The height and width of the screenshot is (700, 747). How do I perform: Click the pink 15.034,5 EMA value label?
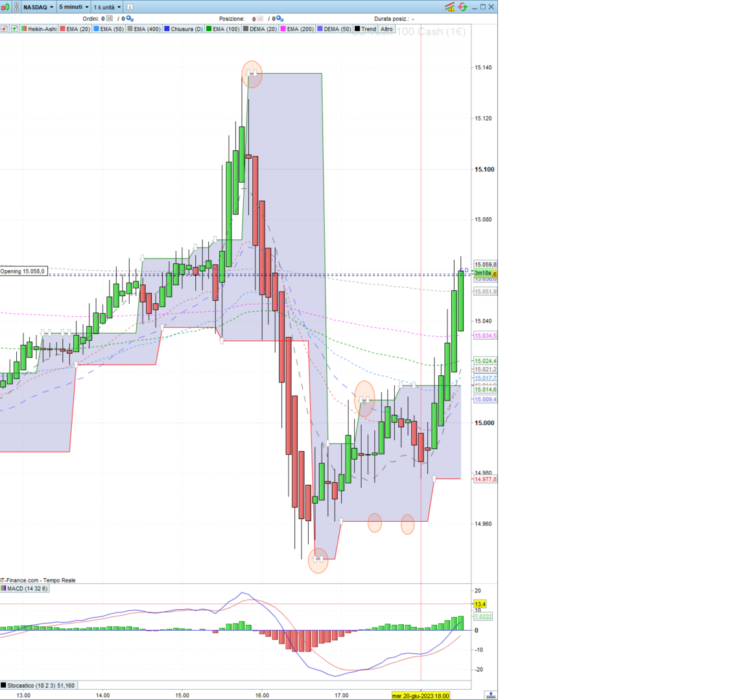[486, 336]
